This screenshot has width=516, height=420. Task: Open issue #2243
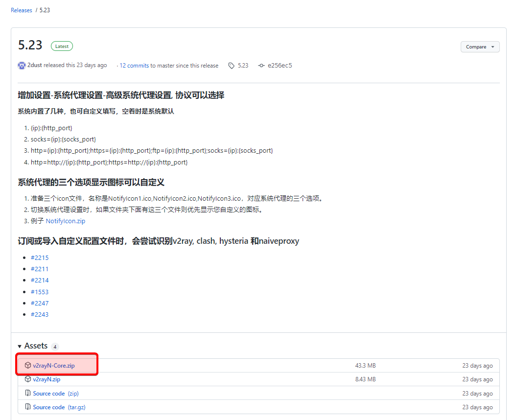click(x=40, y=314)
